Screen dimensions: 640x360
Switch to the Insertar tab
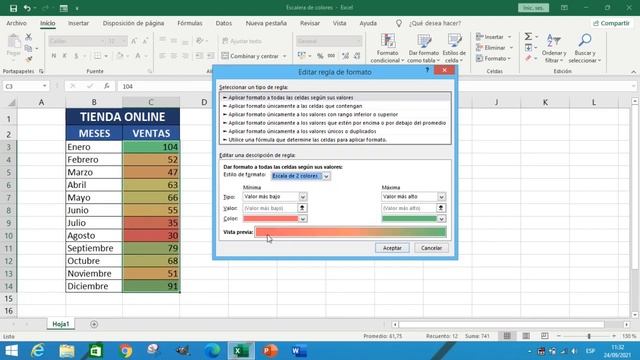[x=78, y=23]
